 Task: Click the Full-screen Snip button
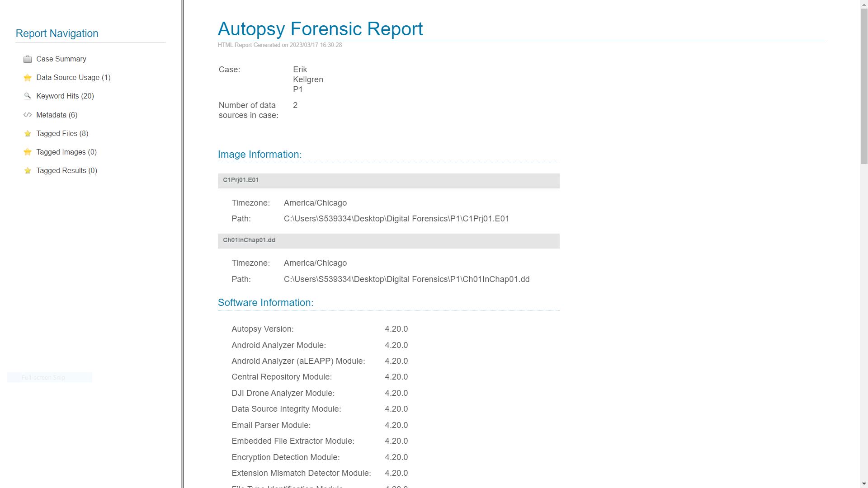[50, 377]
